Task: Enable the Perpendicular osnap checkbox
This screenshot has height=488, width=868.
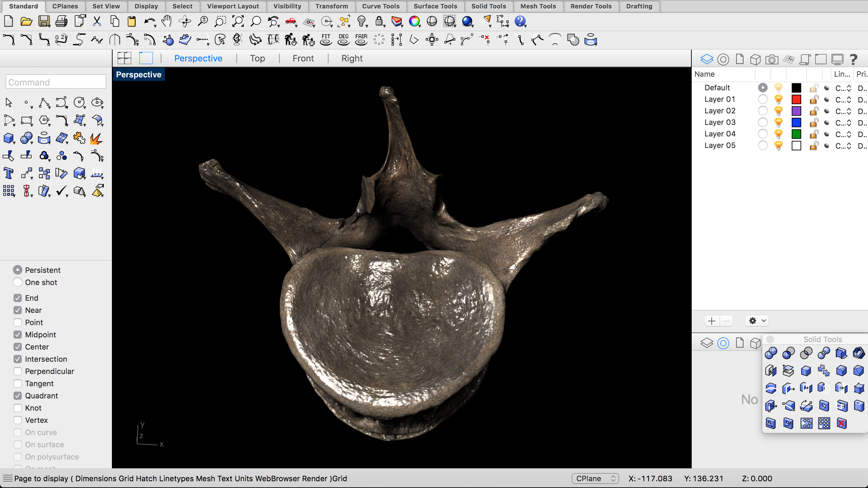Action: tap(18, 371)
